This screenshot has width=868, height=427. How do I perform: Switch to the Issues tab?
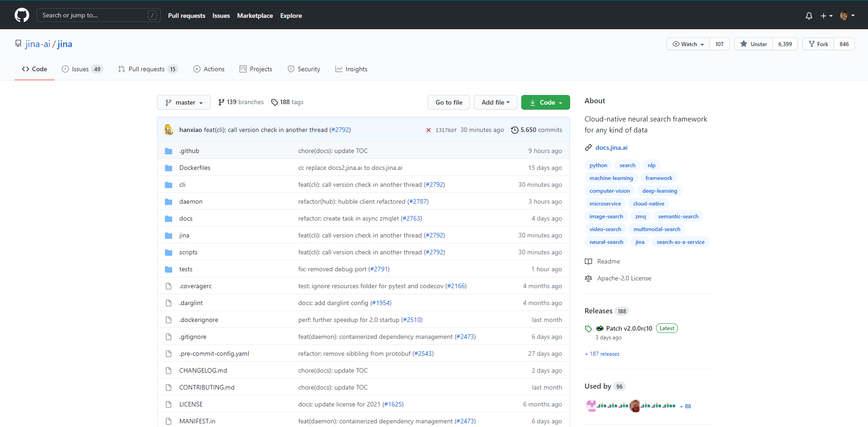click(x=82, y=69)
